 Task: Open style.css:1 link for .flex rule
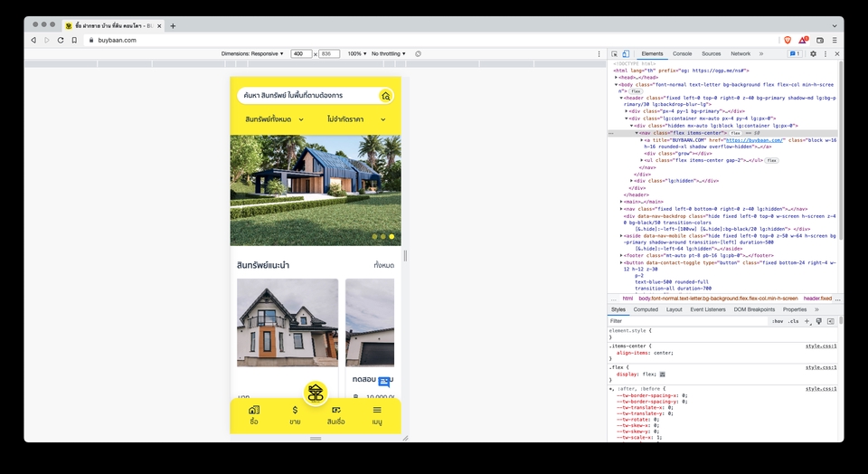pos(821,367)
